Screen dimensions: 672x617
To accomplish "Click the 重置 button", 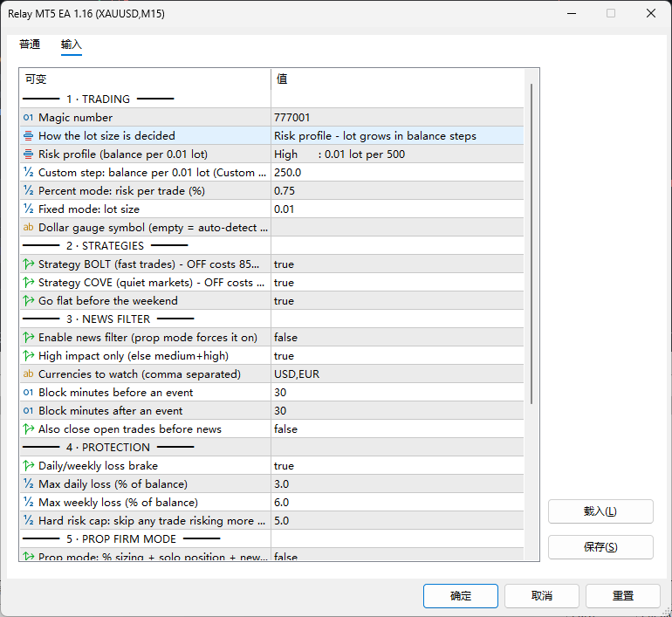I will pos(623,595).
